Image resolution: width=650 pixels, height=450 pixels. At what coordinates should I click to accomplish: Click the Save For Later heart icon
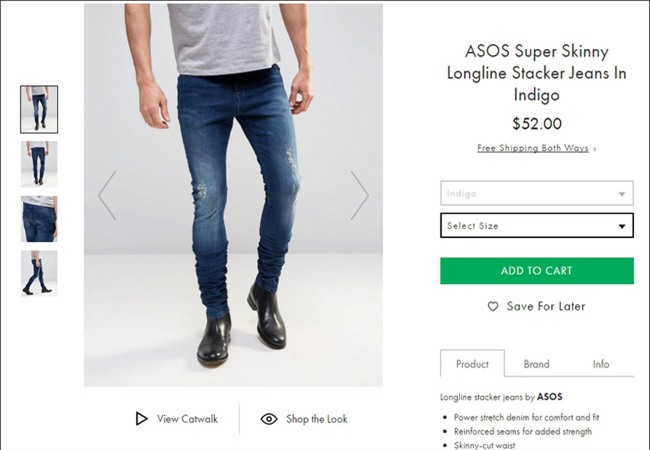(x=492, y=307)
